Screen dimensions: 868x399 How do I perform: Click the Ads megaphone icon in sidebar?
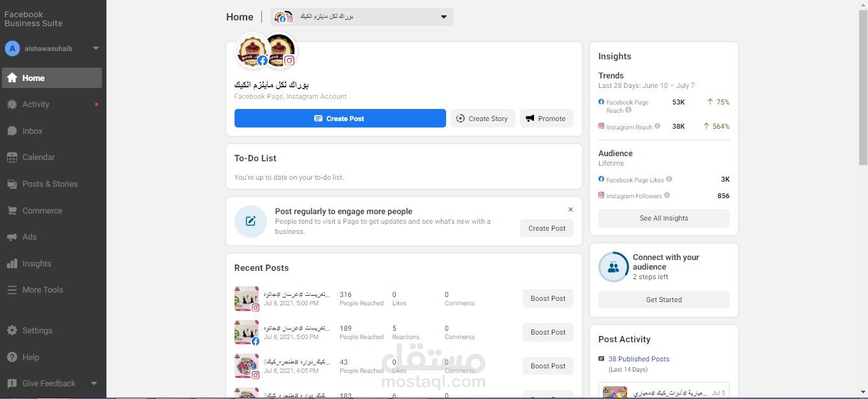coord(11,237)
